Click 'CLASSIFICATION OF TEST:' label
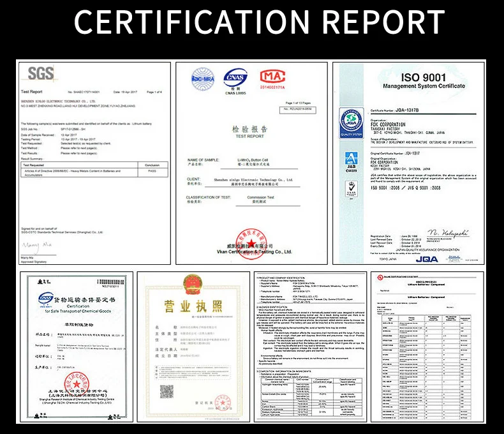The height and width of the screenshot is (434, 504). 208,197
